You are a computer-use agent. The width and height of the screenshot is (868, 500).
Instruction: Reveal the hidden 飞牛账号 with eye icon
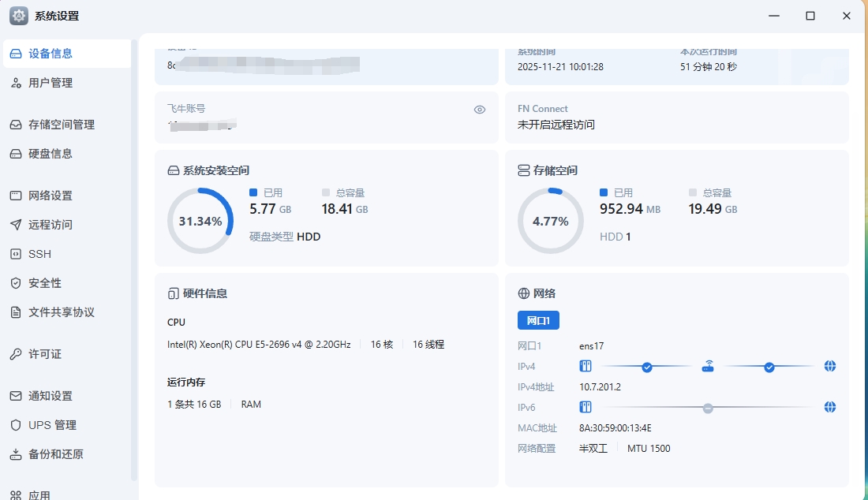[x=479, y=109]
